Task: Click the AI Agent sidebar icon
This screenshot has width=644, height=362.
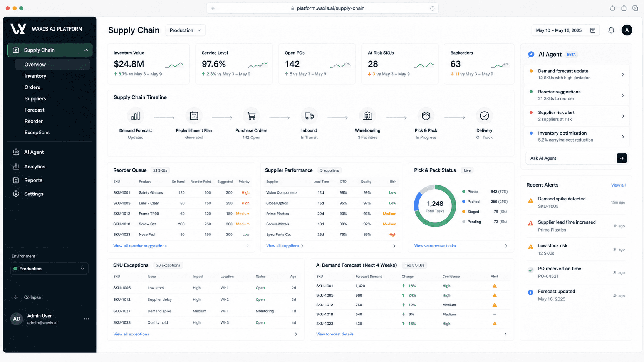Action: pos(16,152)
